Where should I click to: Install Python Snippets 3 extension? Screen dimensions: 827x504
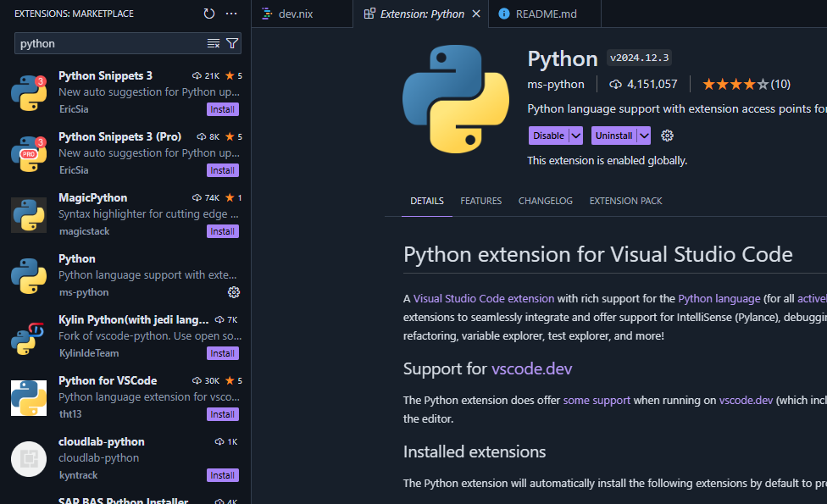tap(223, 109)
